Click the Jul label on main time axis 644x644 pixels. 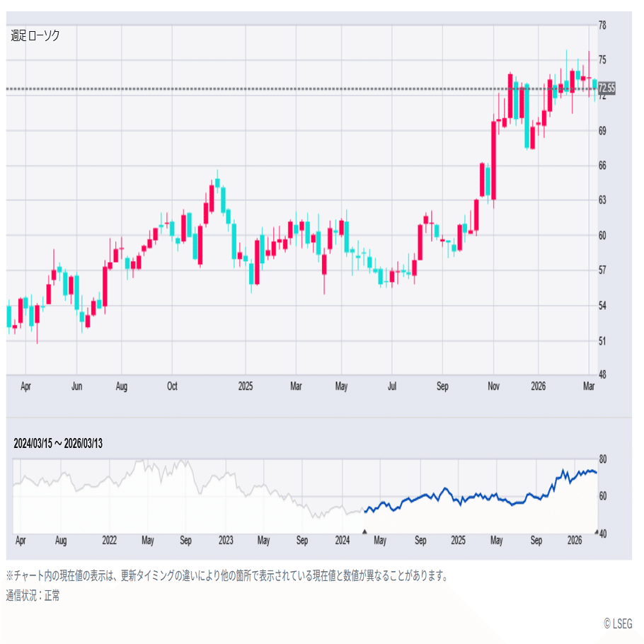[391, 386]
